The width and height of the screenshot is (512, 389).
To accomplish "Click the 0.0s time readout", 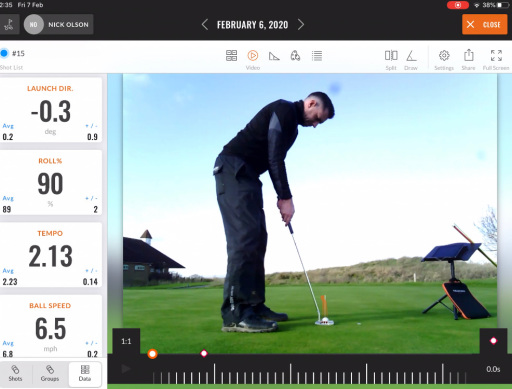I will 493,369.
